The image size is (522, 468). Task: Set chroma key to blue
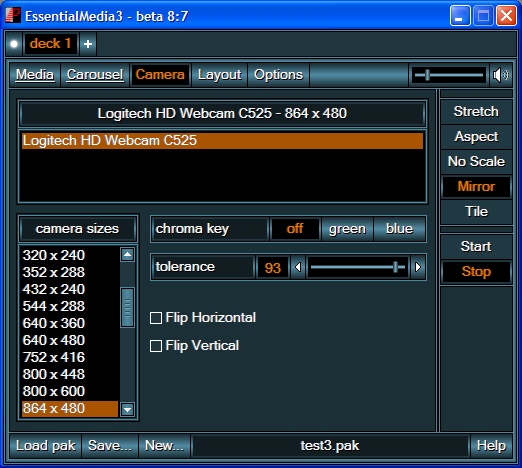pyautogui.click(x=399, y=229)
